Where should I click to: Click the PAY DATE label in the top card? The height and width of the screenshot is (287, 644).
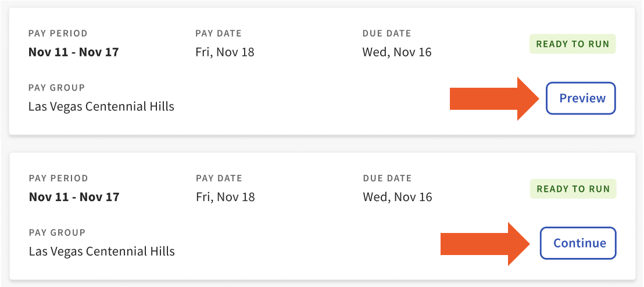coord(219,34)
